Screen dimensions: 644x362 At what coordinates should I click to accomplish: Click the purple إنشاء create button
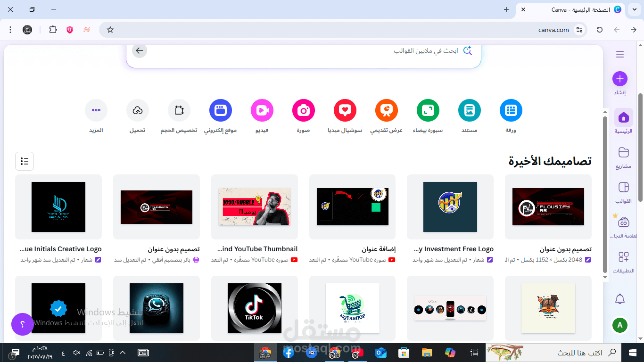pos(620,79)
